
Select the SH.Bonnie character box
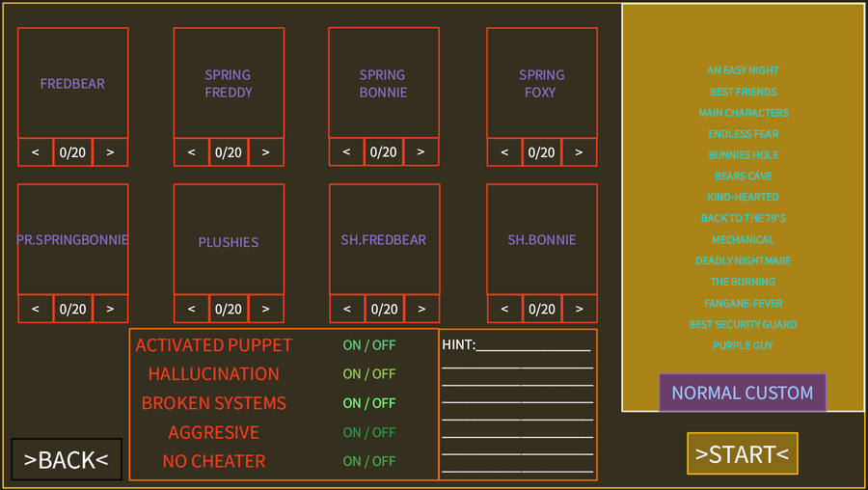coord(542,239)
